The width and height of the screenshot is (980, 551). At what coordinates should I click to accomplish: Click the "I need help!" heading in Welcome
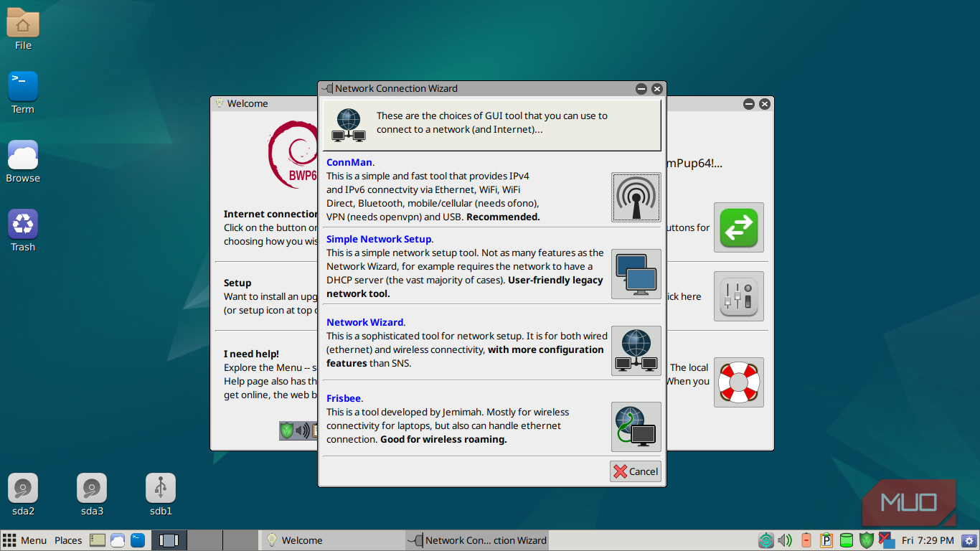251,354
